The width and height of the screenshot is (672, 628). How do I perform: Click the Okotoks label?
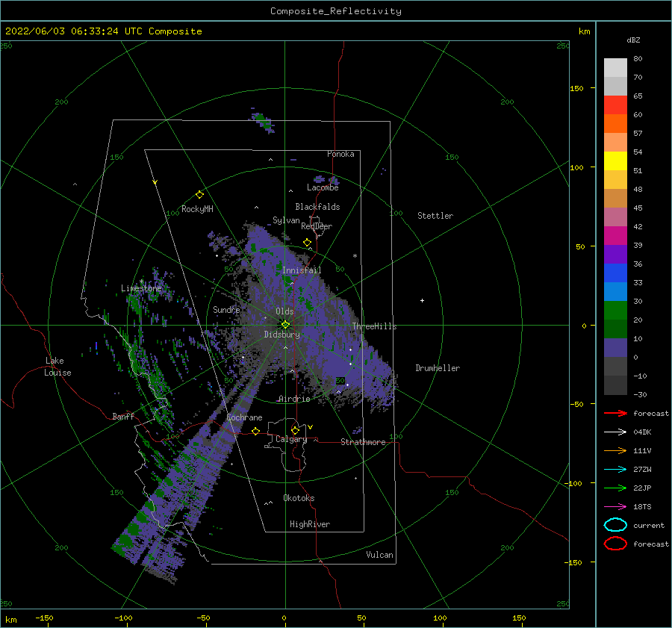coord(299,498)
